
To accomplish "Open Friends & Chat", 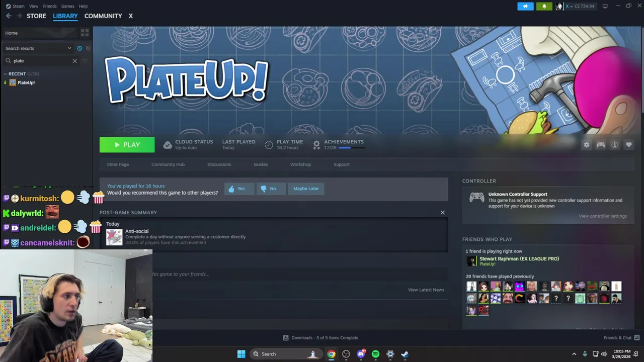I will 621,338.
